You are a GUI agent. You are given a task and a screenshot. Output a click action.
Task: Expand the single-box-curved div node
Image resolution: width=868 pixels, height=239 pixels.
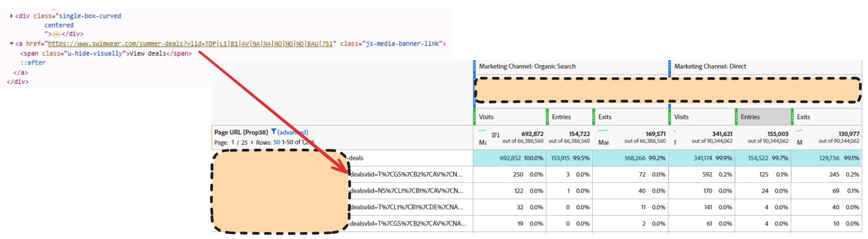tap(11, 16)
